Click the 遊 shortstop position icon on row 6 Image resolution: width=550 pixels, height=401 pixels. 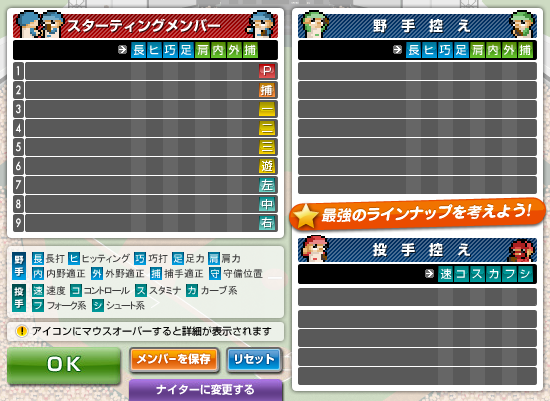[x=267, y=166]
